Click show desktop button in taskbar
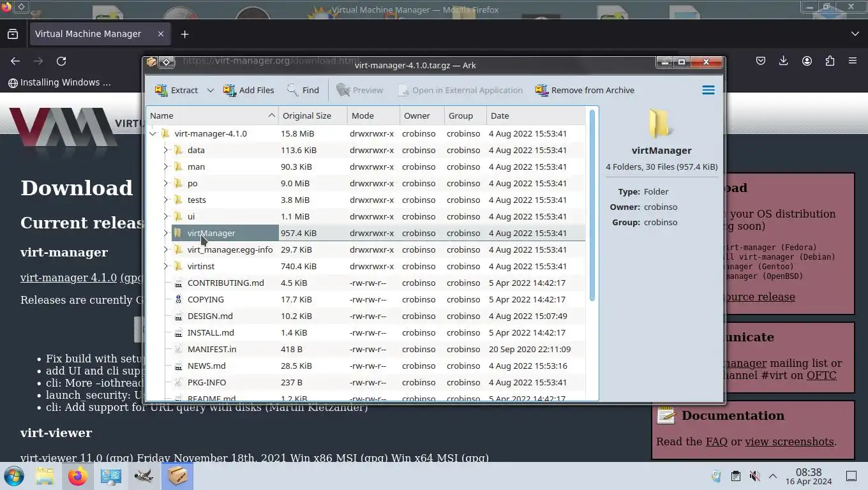Viewport: 868px width, 490px height. pyautogui.click(x=851, y=476)
